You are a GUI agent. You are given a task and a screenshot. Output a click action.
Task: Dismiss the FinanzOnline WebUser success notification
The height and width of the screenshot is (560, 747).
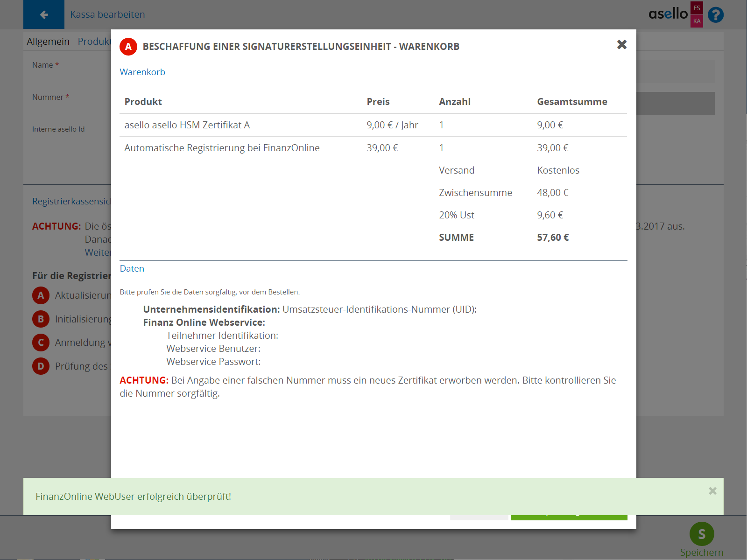712,491
